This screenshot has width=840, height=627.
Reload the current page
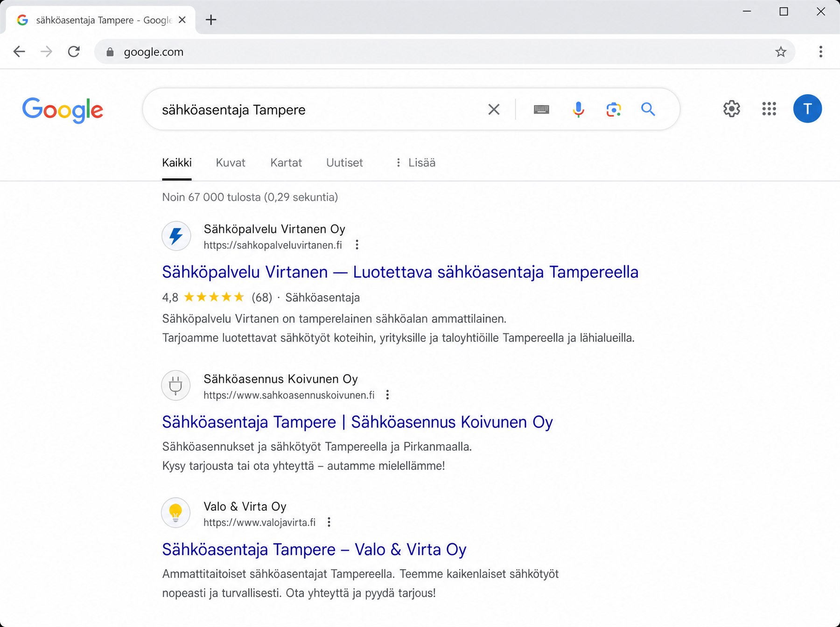click(74, 51)
